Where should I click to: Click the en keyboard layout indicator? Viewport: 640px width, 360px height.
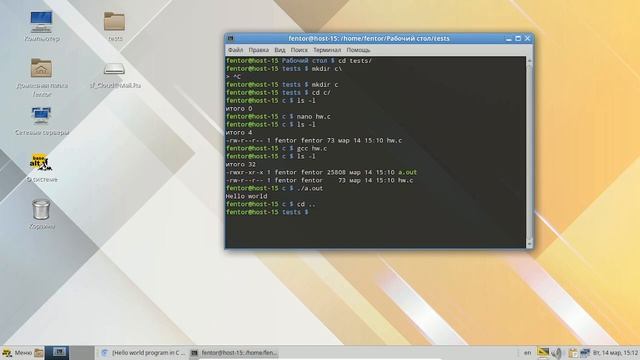coord(527,353)
